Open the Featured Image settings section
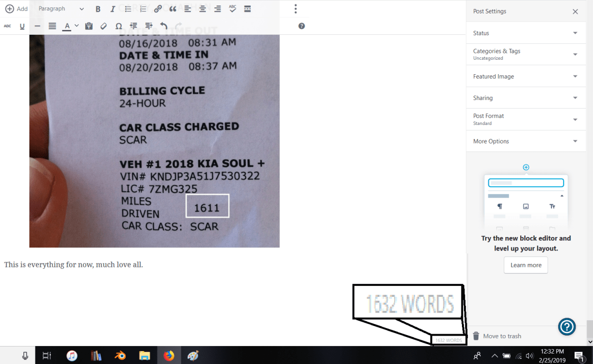 (x=526, y=76)
